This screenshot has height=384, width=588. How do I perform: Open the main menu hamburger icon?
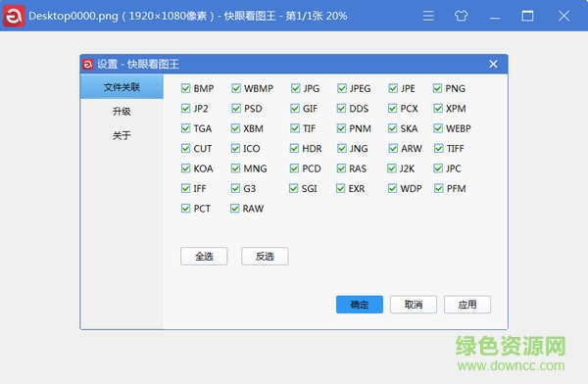pos(428,16)
